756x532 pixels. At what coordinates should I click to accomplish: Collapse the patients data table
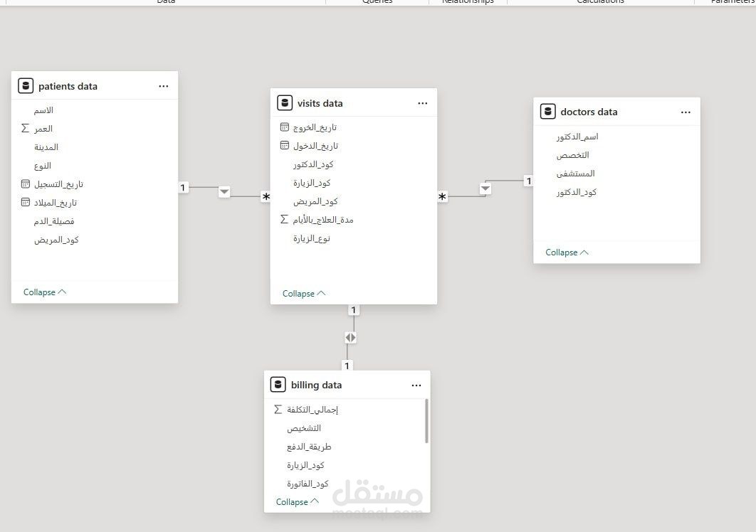[45, 292]
